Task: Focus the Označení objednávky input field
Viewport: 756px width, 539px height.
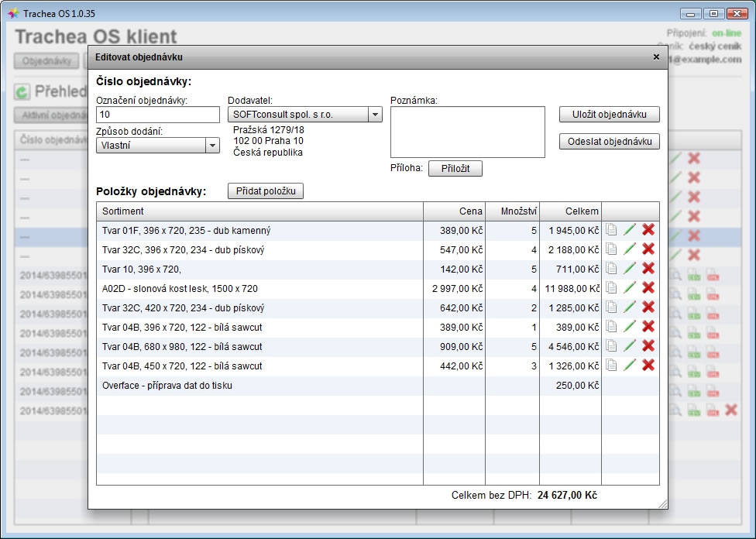Action: (x=158, y=115)
